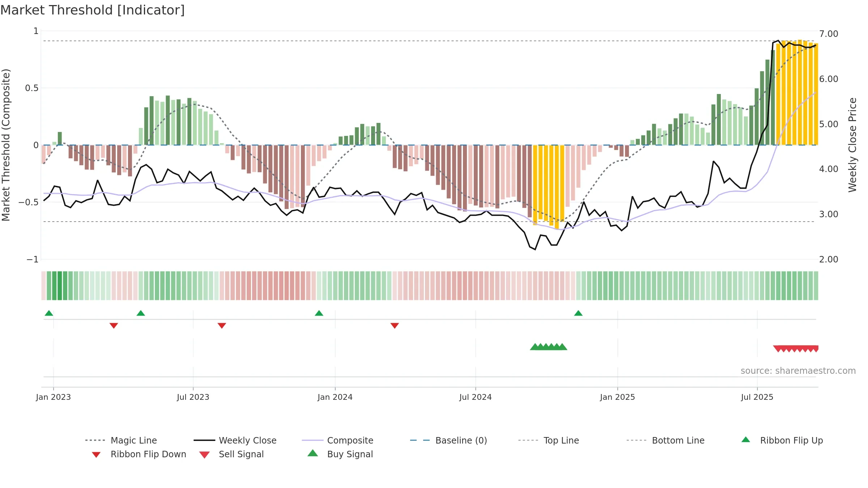
Task: Select the Jan 2023 x-axis label
Action: pyautogui.click(x=54, y=397)
